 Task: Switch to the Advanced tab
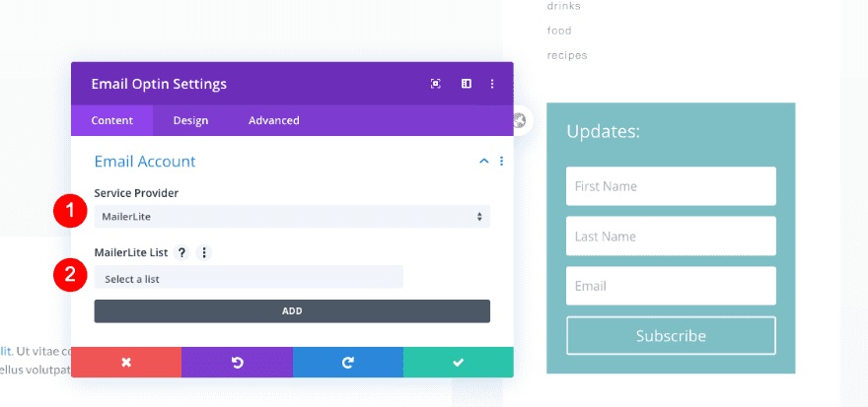click(x=273, y=120)
